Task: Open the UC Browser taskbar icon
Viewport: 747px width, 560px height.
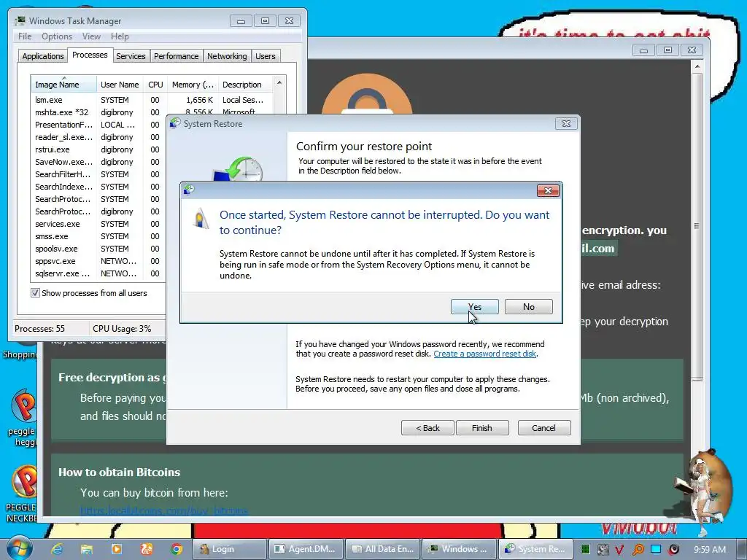Action: click(146, 549)
